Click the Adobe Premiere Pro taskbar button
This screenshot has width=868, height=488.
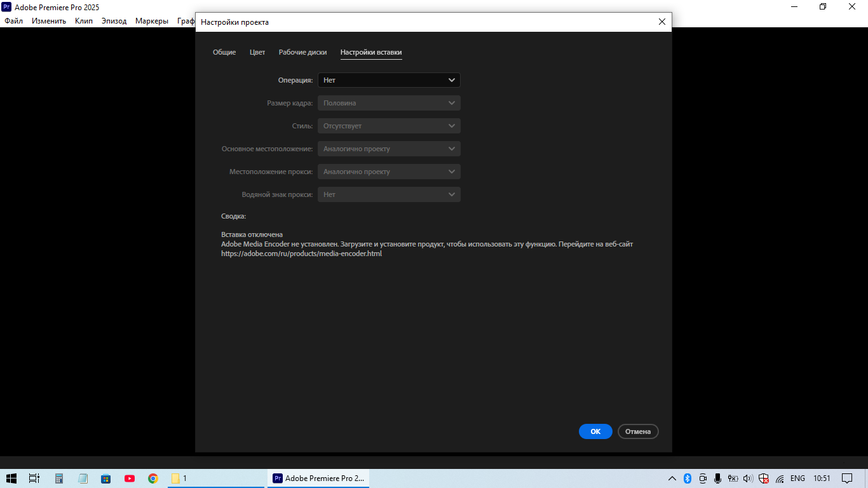click(x=318, y=478)
